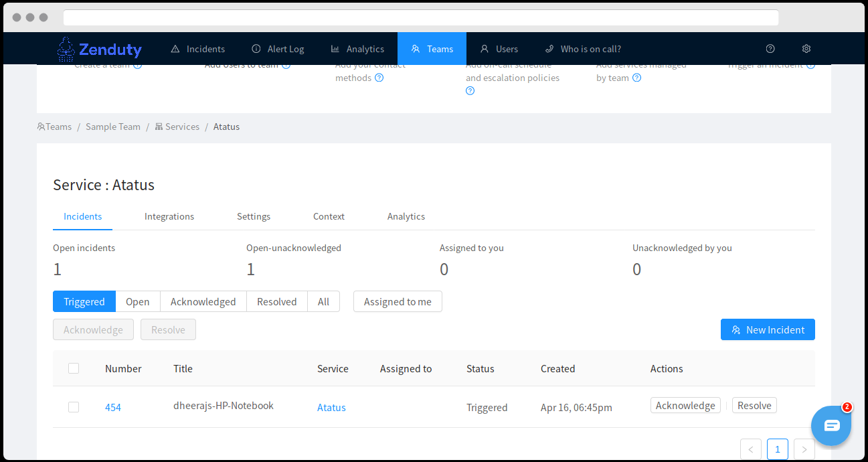Screen dimensions: 868x462
Task: Click the "Open incidents" count label
Action: tap(84, 248)
